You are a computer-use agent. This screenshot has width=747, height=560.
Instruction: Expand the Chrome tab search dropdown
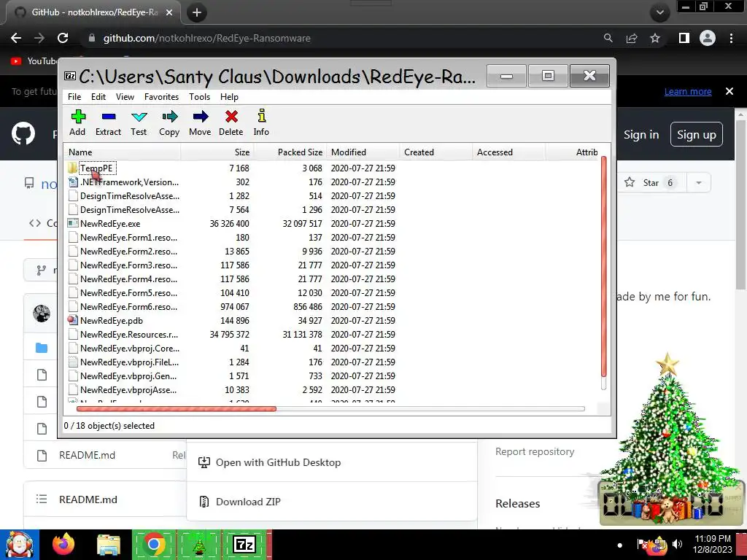[x=659, y=12]
